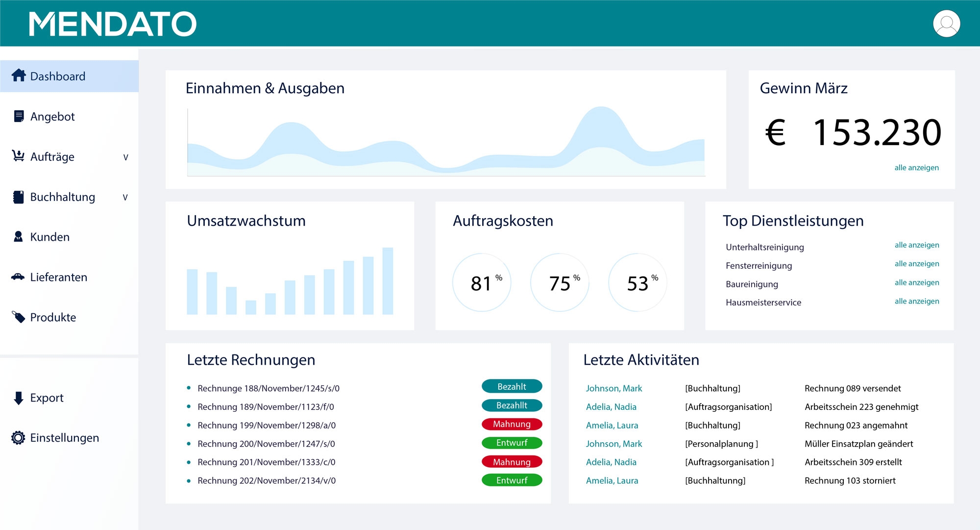Click Mahnung badge for Rechnung 199
The image size is (980, 530).
512,424
